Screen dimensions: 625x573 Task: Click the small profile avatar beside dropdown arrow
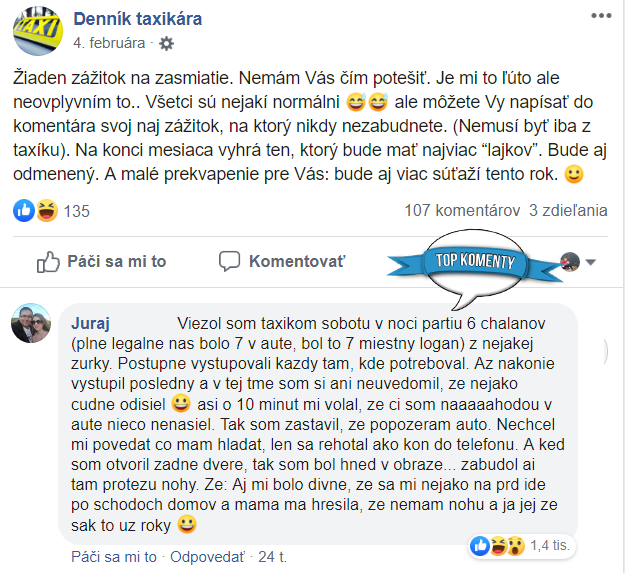[570, 262]
